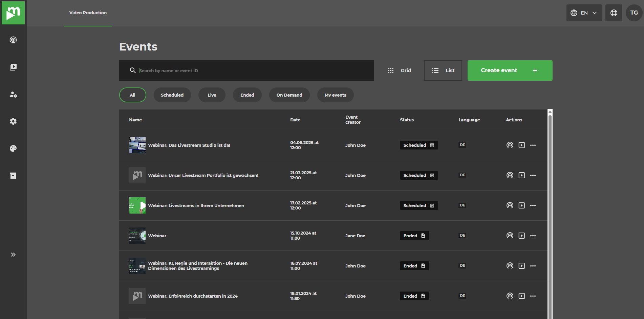This screenshot has width=644, height=319.
Task: Filter events by On Demand
Action: click(x=289, y=95)
